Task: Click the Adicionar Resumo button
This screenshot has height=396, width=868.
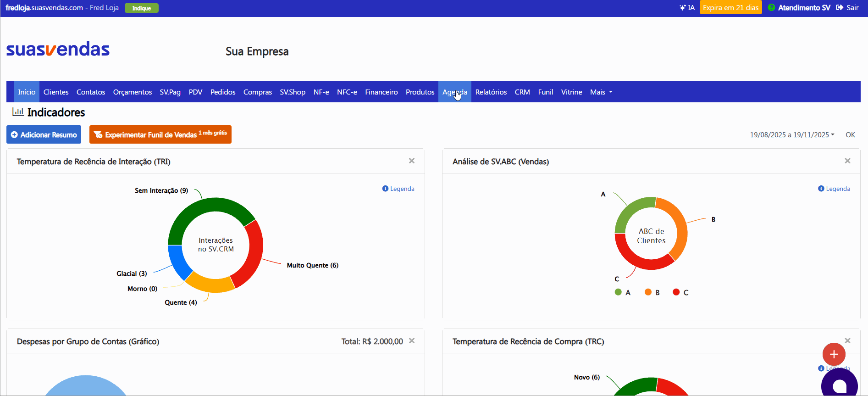Action: (x=44, y=134)
